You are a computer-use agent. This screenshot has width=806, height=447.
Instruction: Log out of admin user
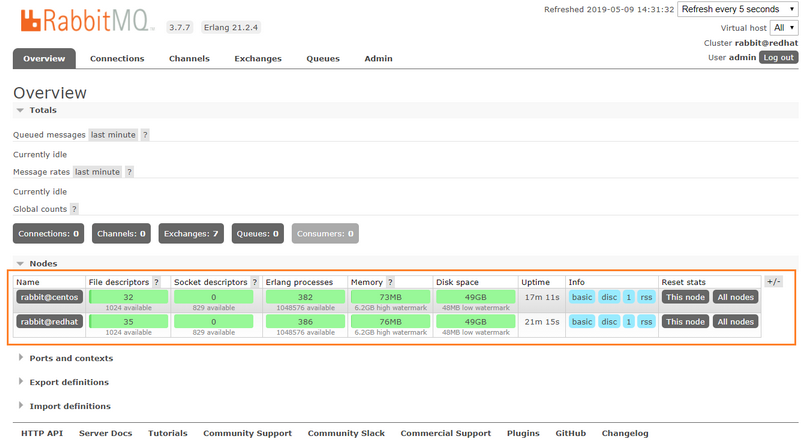pos(778,58)
